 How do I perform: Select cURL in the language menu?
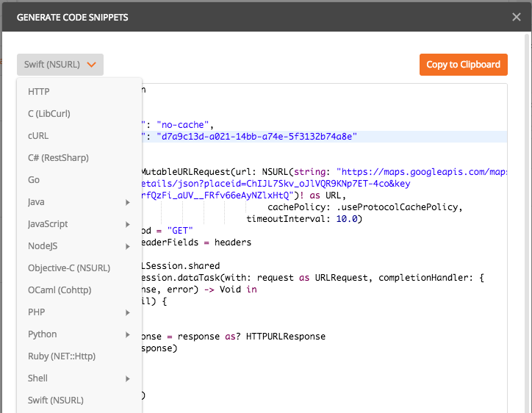(x=38, y=136)
